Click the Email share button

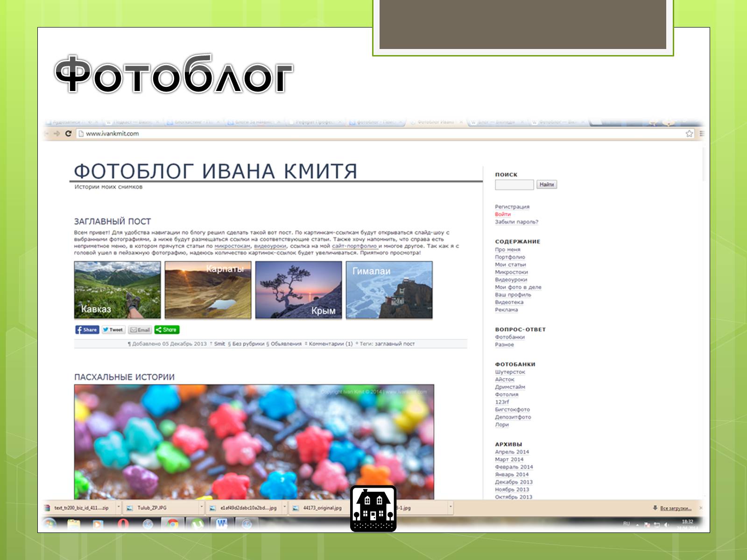click(140, 329)
